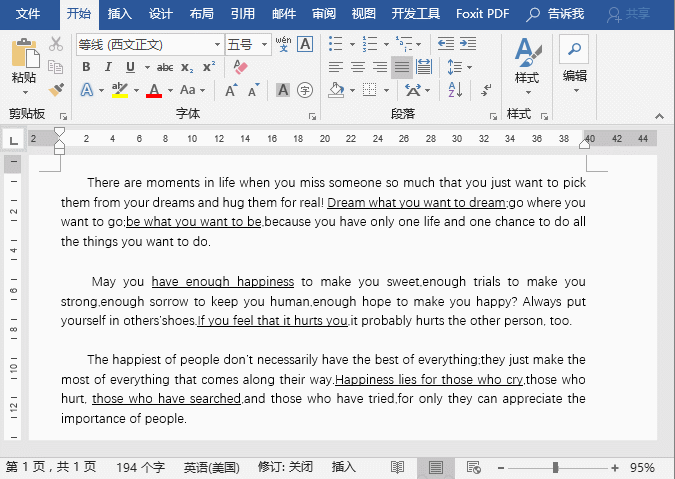Clear all formatting with eraser icon
Image resolution: width=675 pixels, height=479 pixels.
240,67
